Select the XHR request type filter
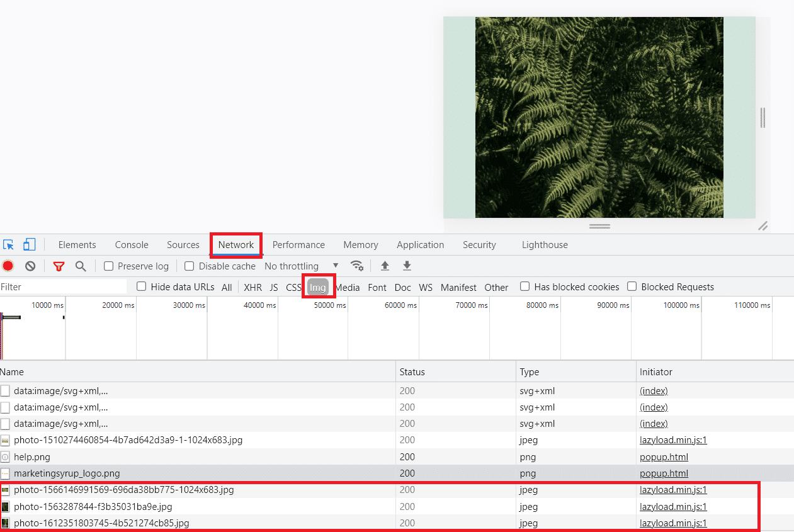Viewport: 794px width, 532px height. 252,287
